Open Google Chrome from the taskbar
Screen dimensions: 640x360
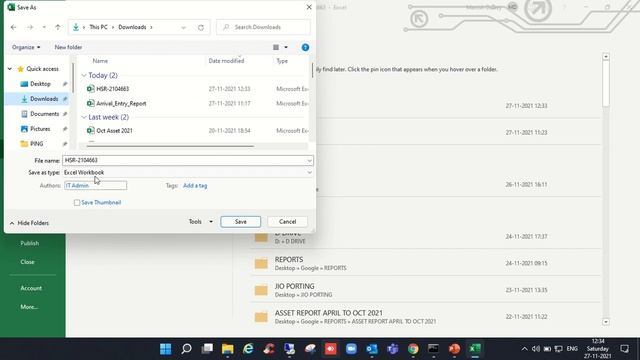pyautogui.click(x=413, y=349)
